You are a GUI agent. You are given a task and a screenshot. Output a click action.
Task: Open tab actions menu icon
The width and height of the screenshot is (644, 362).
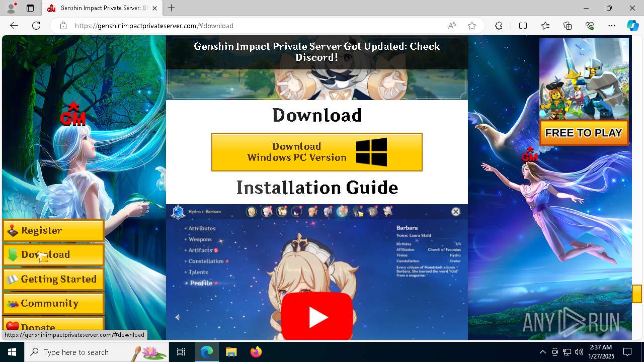coord(30,8)
